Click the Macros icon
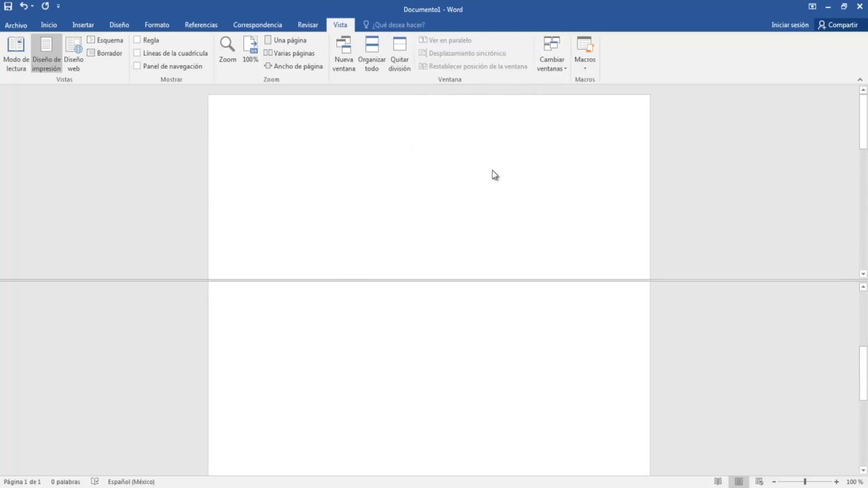Screen dimensions: 868x488 tap(585, 45)
